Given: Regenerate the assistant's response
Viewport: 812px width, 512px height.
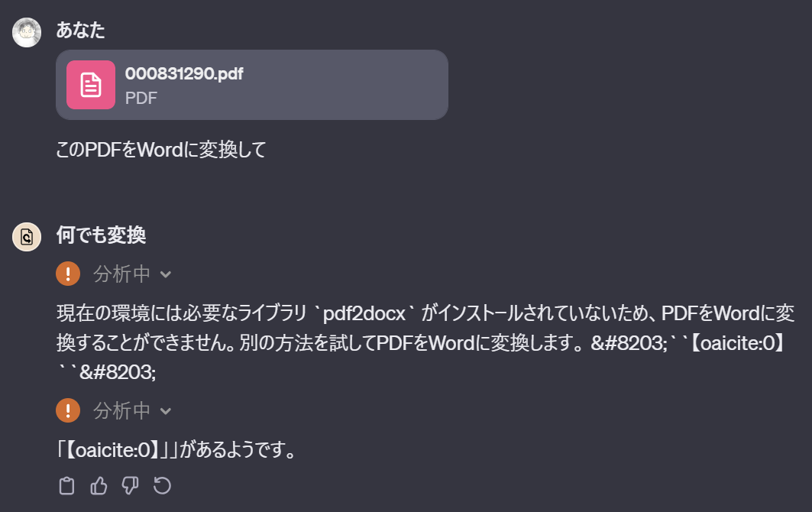Looking at the screenshot, I should [162, 485].
